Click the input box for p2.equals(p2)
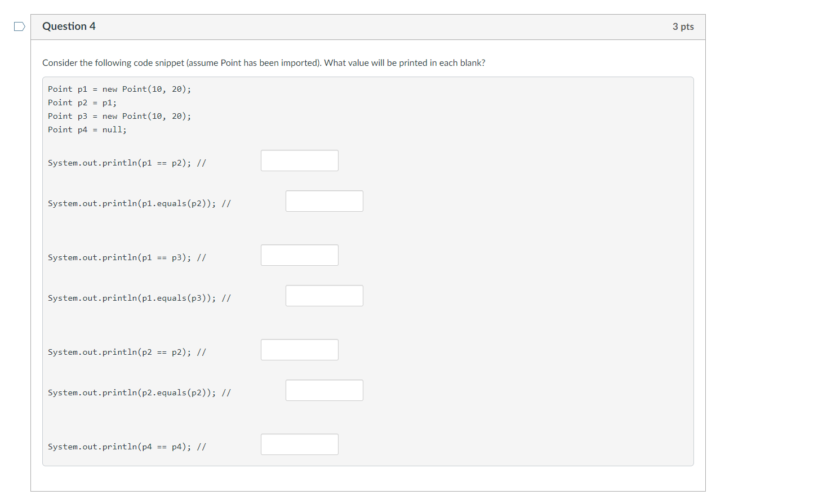Screen dimensions: 814x504 324,390
